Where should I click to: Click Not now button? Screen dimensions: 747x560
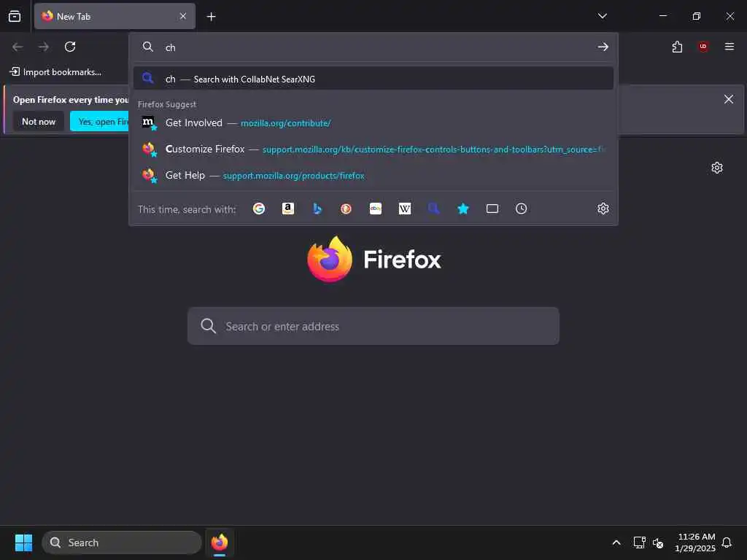pos(39,122)
